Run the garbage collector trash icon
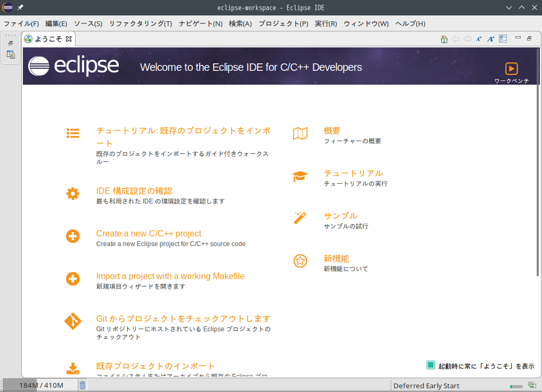542x392 pixels. click(83, 385)
